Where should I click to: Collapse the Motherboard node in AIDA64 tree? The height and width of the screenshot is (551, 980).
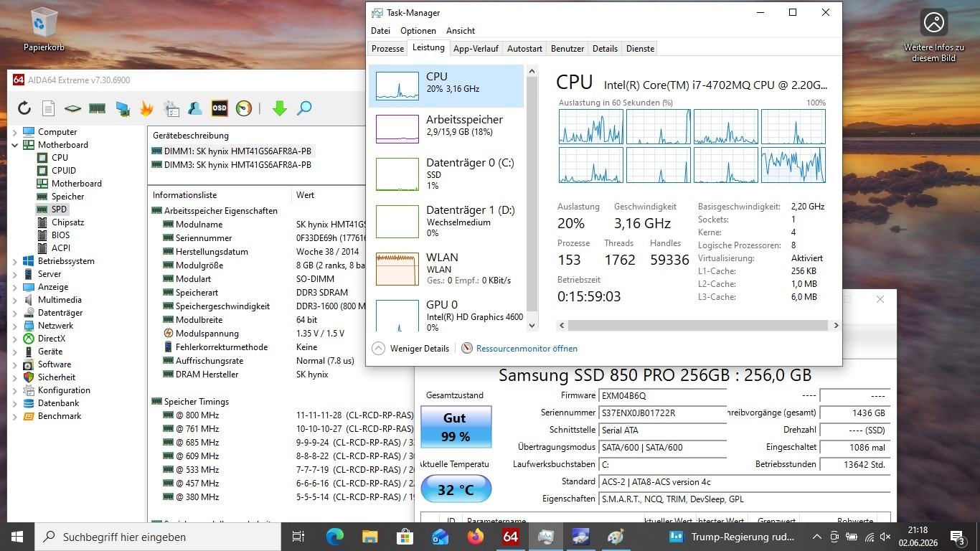15,145
